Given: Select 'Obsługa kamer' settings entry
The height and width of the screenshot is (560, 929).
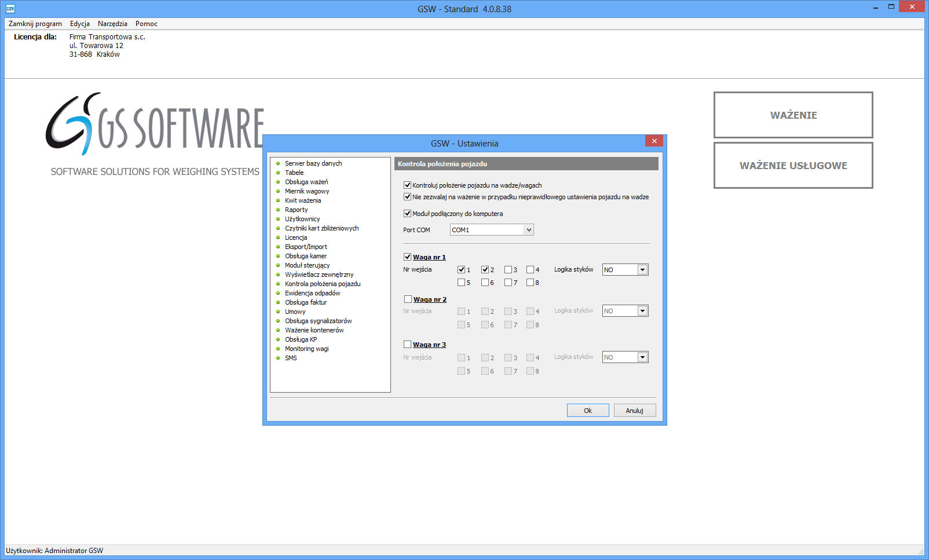Looking at the screenshot, I should [x=305, y=256].
